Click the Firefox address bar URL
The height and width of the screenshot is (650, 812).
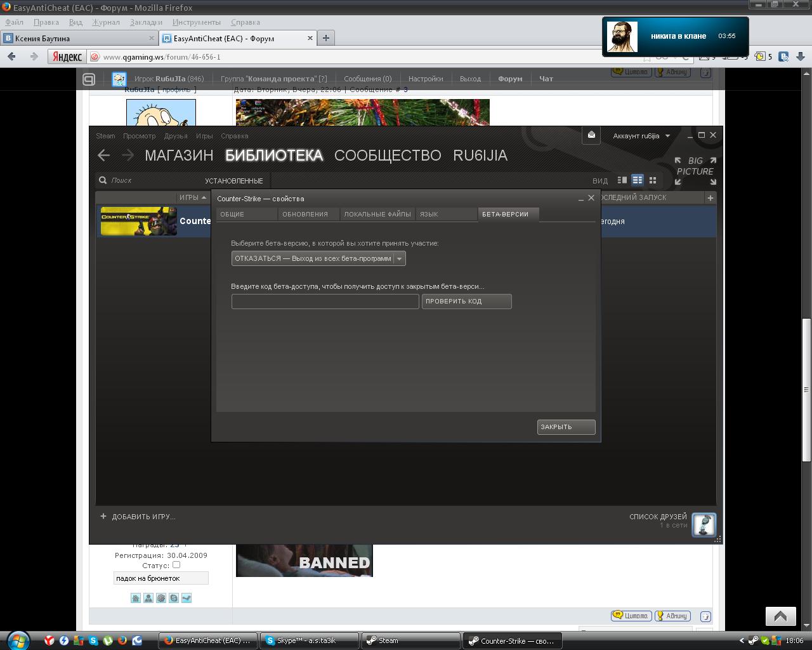pos(162,57)
